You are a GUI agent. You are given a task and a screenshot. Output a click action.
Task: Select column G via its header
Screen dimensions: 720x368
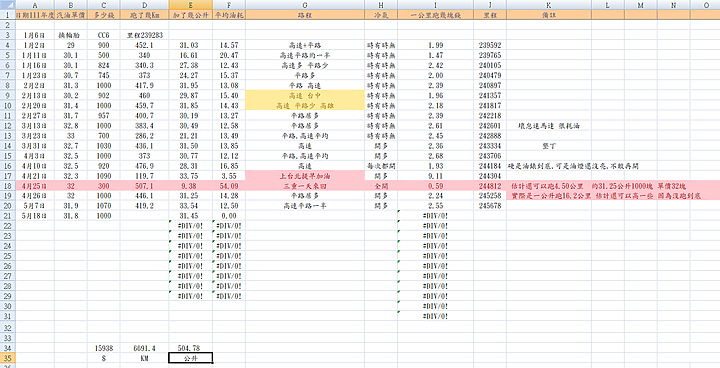[305, 5]
